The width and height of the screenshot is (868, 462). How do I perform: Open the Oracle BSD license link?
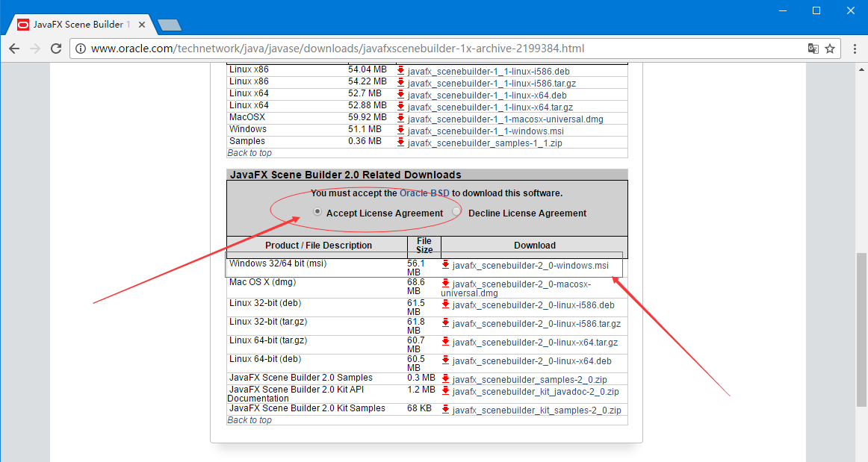pos(424,193)
